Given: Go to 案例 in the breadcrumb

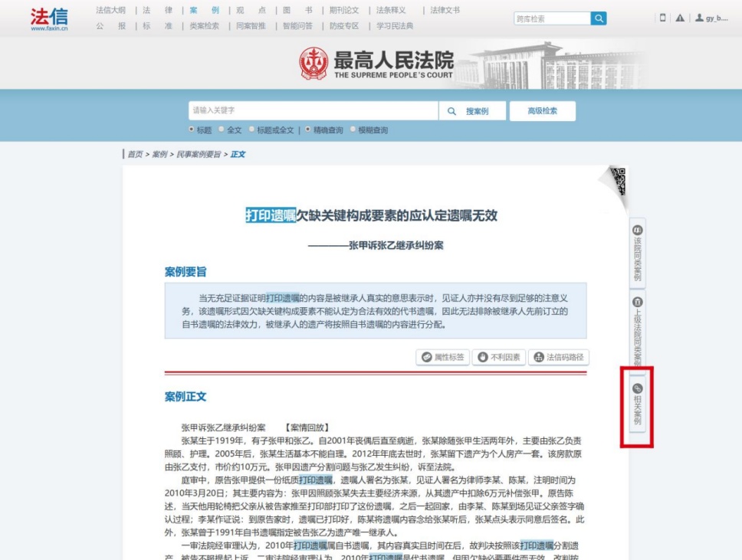Looking at the screenshot, I should 159,154.
